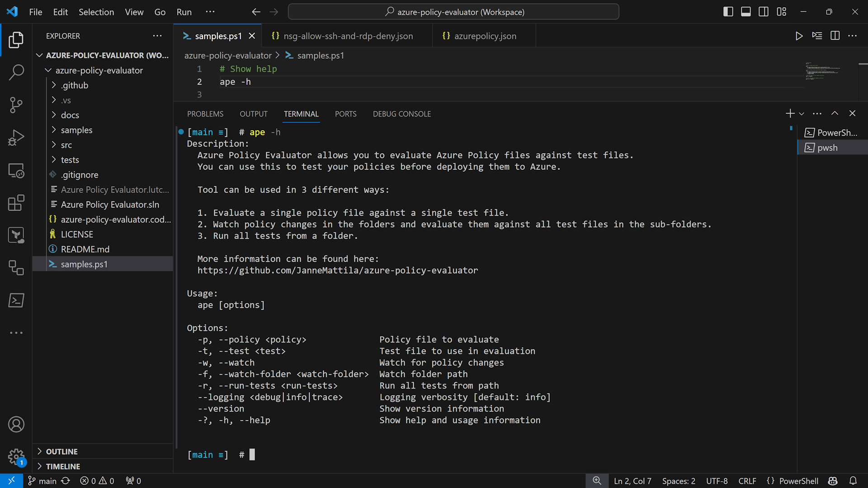Open editor More Actions ellipsis
Screen dimensions: 868x488
click(x=853, y=36)
